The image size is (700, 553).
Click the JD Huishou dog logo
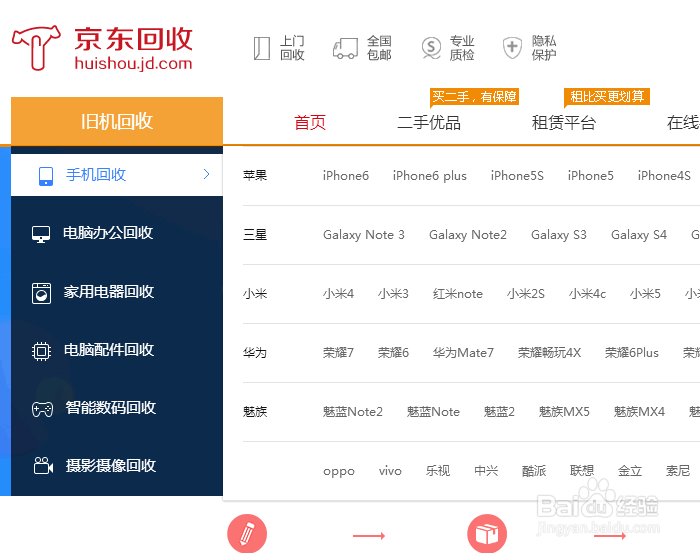click(36, 47)
